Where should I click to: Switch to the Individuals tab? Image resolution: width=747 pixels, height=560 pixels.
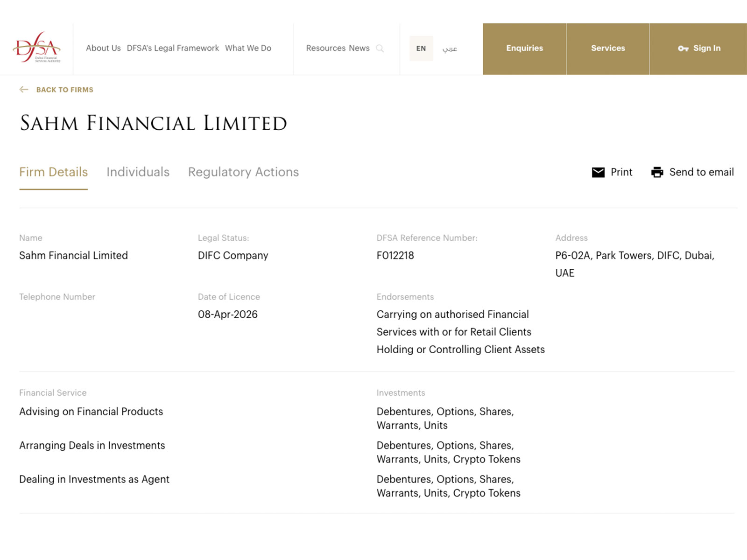click(x=138, y=172)
